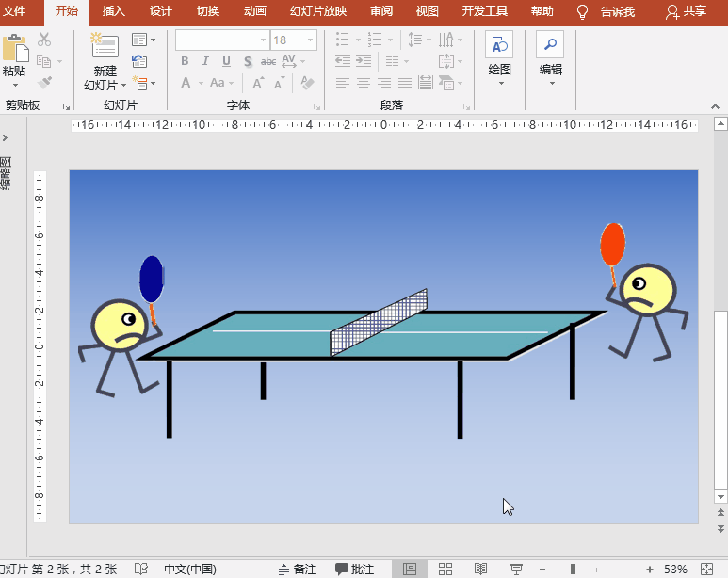728x578 pixels.
Task: Select the Format Painter brush
Action: (44, 82)
